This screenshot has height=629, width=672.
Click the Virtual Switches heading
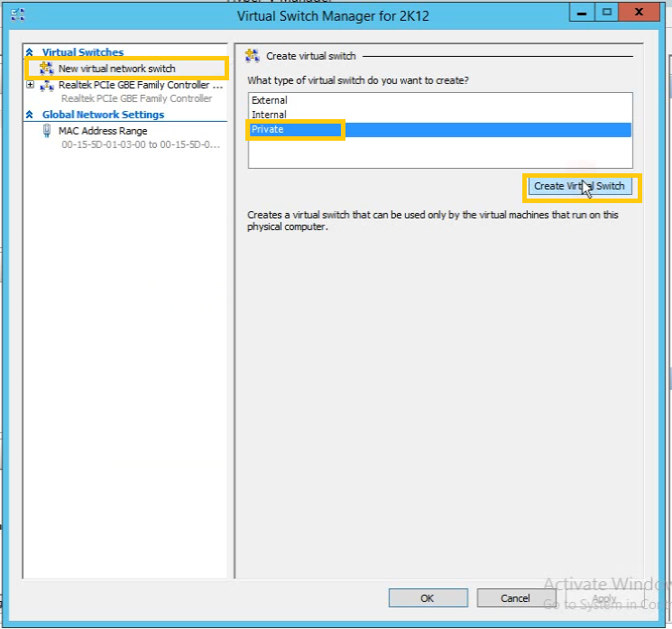83,52
